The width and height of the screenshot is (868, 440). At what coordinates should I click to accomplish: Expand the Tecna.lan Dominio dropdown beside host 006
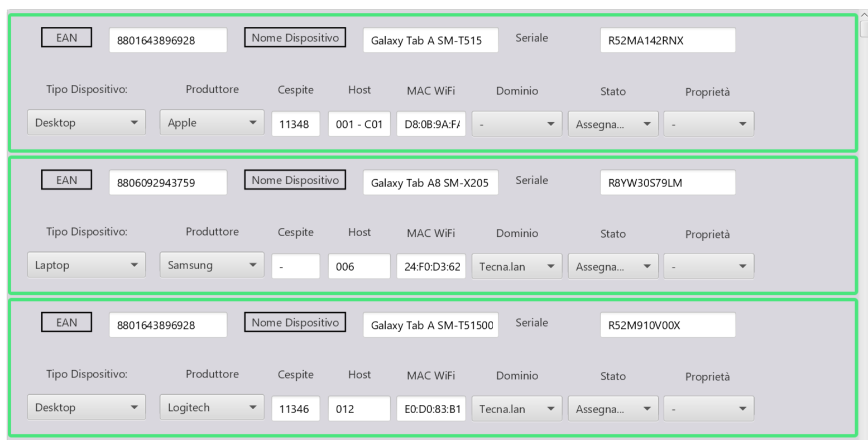517,266
